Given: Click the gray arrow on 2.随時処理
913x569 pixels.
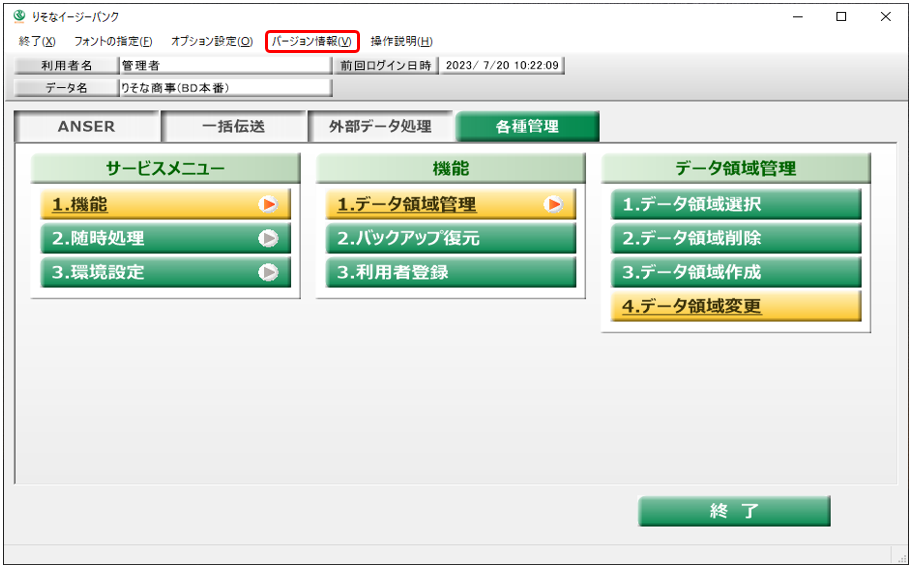Looking at the screenshot, I should [x=268, y=238].
